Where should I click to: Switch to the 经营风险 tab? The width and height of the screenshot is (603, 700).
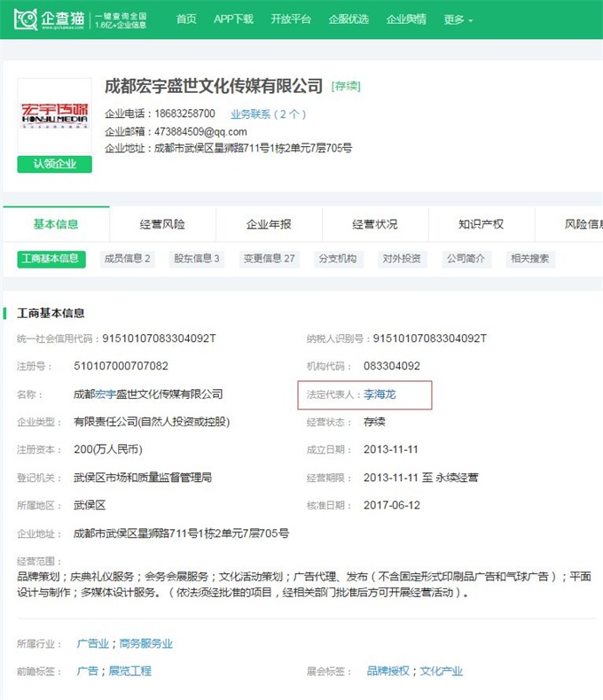point(162,224)
